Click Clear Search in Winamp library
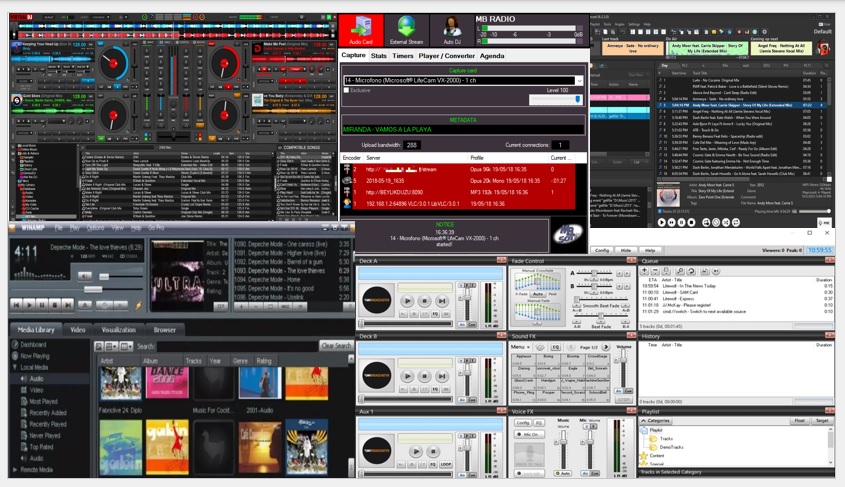 tap(336, 346)
